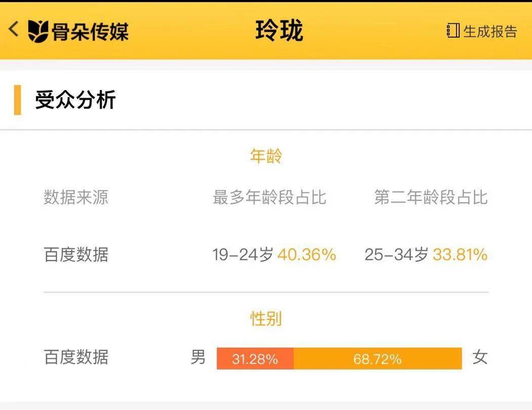532x410 pixels.
Task: Click the 68.72% female bar segment
Action: 378,359
